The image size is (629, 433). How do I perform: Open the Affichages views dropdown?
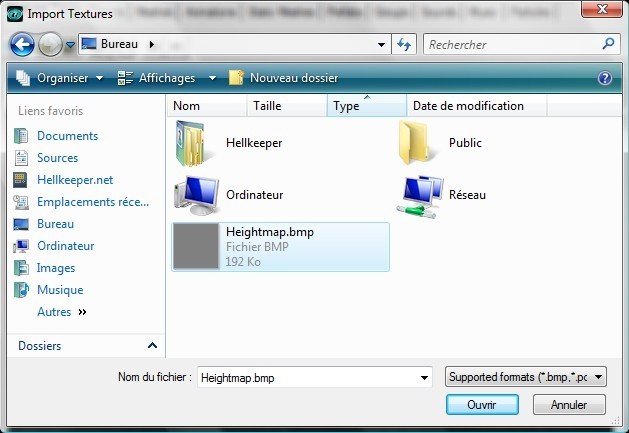tap(167, 78)
